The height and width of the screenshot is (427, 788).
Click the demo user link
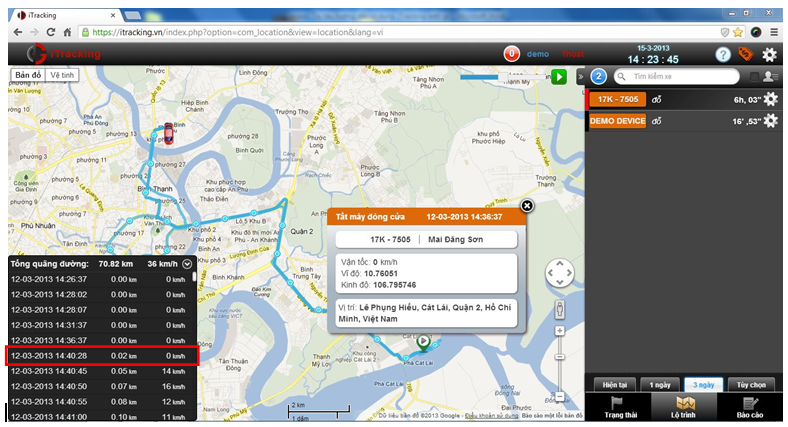(x=538, y=54)
